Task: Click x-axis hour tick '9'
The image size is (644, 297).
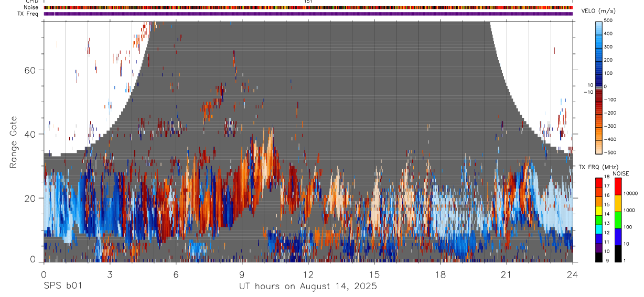Action: click(242, 274)
